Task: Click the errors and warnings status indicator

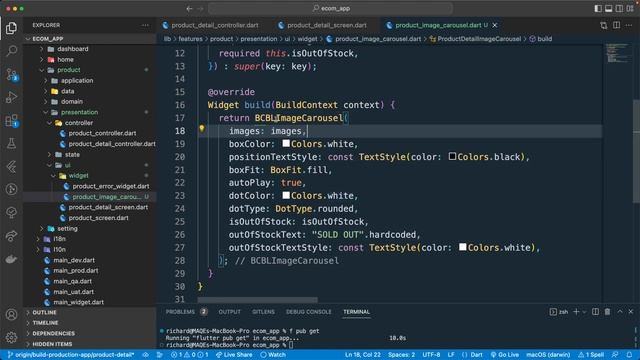Action: [x=189, y=355]
